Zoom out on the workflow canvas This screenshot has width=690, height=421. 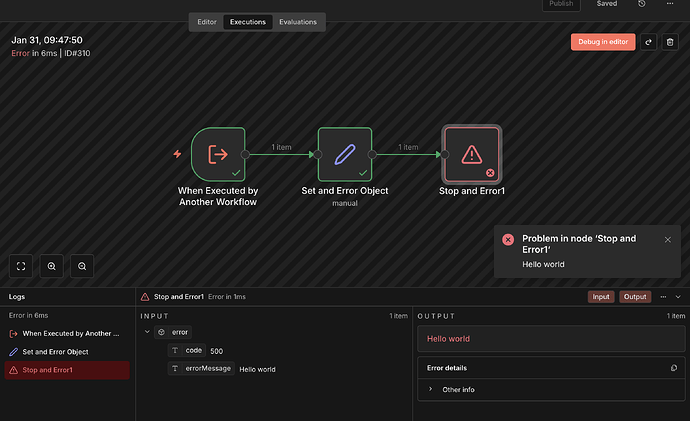coord(82,266)
